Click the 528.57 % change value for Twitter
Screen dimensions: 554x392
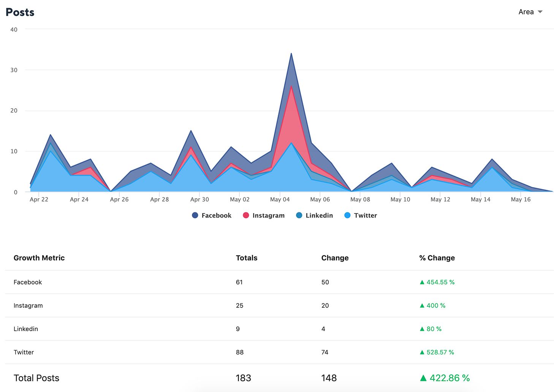tap(440, 352)
